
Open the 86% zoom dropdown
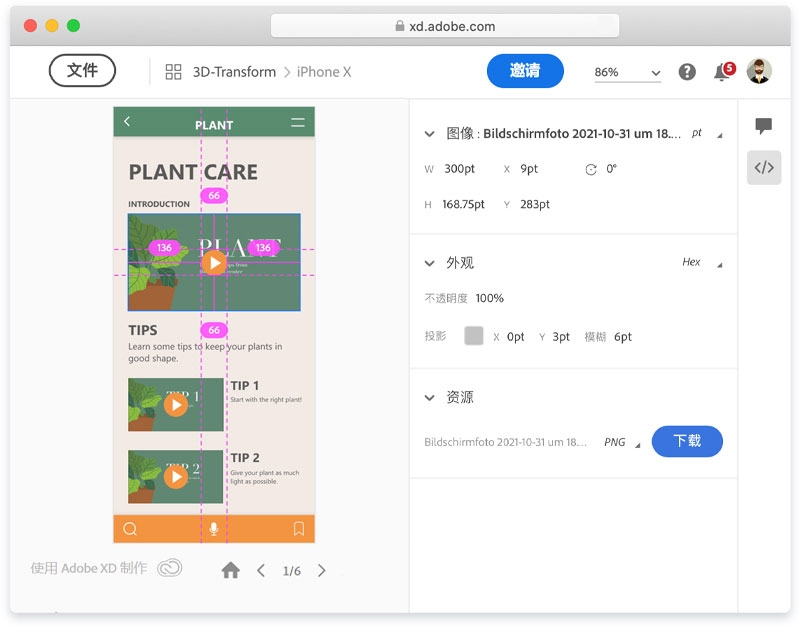pyautogui.click(x=628, y=72)
